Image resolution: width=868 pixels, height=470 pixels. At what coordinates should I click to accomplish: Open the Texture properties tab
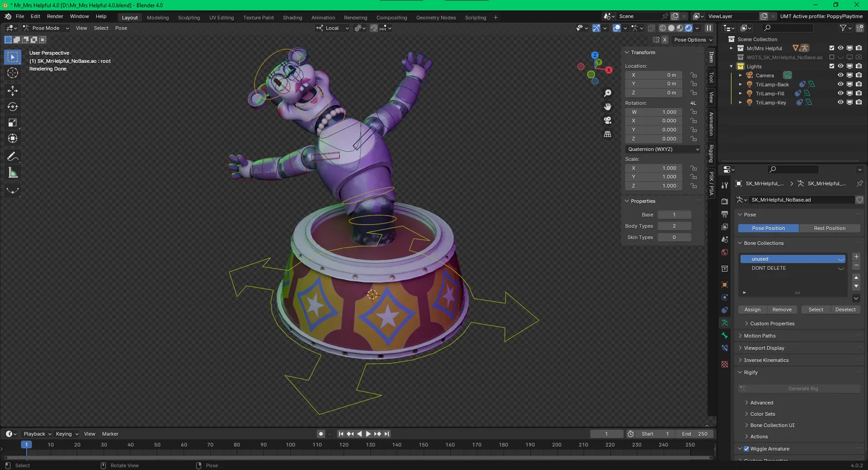click(725, 364)
